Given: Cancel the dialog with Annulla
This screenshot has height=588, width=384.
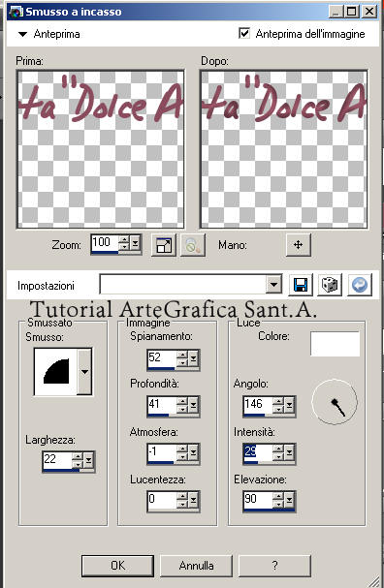Looking at the screenshot, I should [x=196, y=565].
